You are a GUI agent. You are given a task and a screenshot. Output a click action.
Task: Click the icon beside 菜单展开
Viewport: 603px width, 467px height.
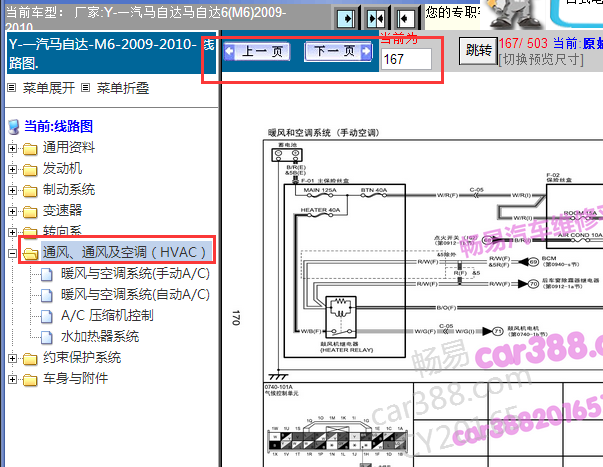[12, 88]
